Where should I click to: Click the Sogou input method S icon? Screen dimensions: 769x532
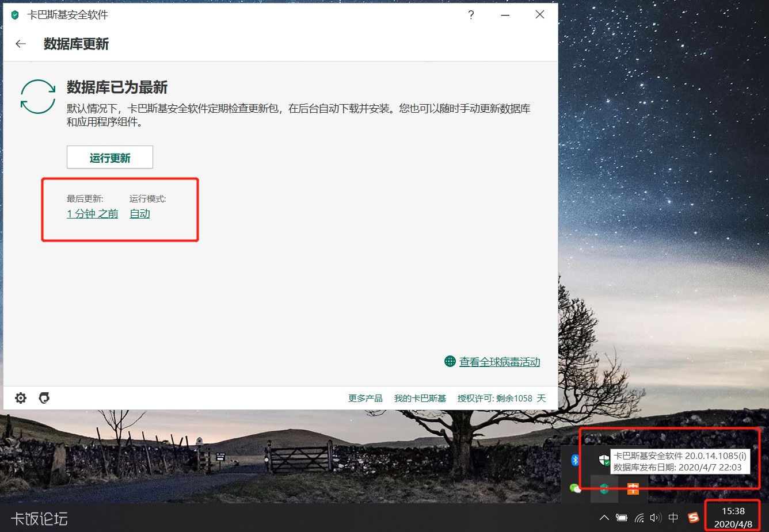(x=693, y=518)
